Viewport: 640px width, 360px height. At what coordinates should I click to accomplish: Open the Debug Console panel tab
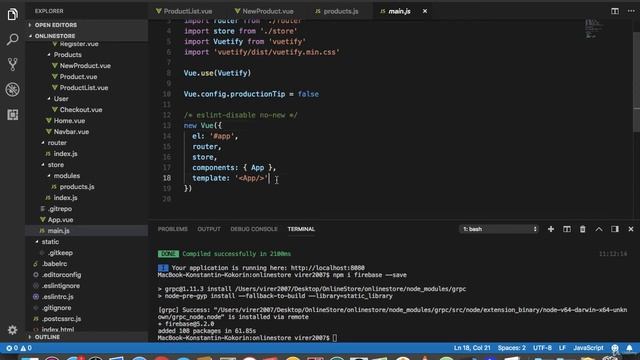254,229
